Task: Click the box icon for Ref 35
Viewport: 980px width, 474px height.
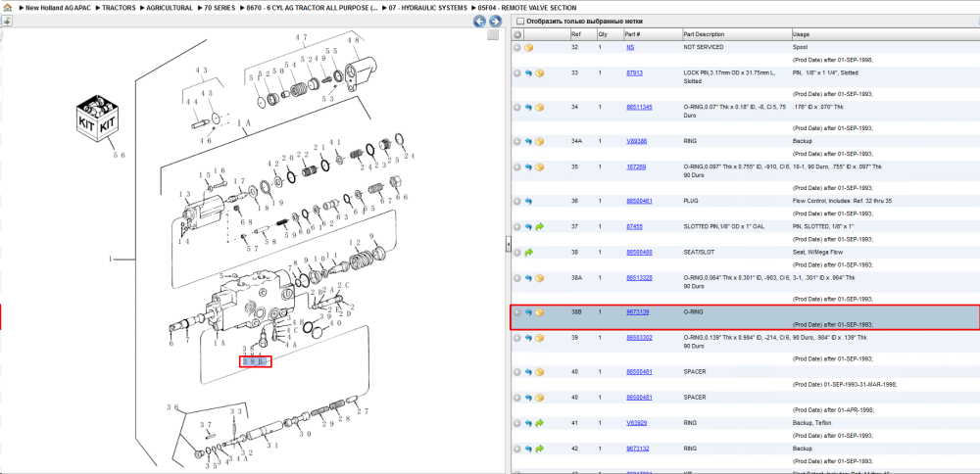Action: pyautogui.click(x=539, y=167)
